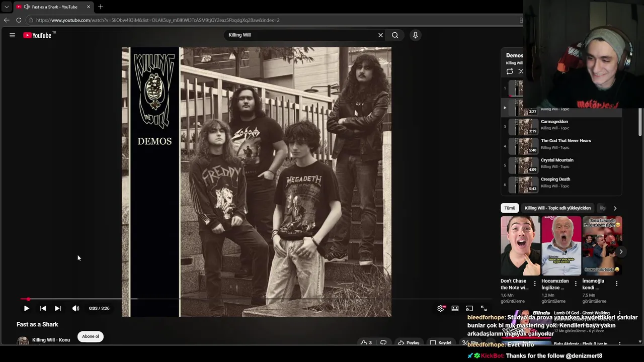The image size is (644, 362).
Task: Open the YouTube hamburger guide menu
Action: [12, 35]
